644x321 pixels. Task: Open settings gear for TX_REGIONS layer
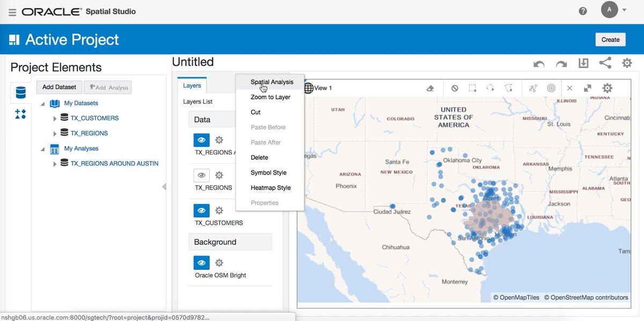tap(219, 175)
